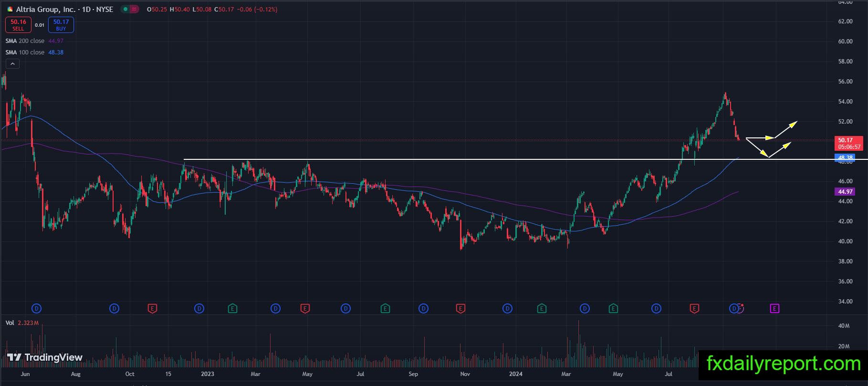Viewport: 868px width, 386px height.
Task: Click the change value −0.06 (−0.12%)
Action: point(257,10)
